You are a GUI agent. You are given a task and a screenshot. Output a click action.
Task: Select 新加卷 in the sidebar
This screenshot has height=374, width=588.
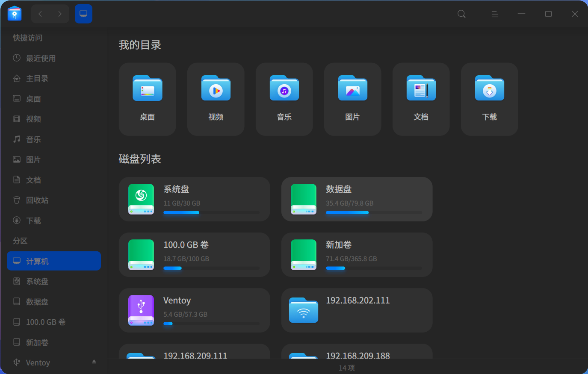tap(54, 342)
